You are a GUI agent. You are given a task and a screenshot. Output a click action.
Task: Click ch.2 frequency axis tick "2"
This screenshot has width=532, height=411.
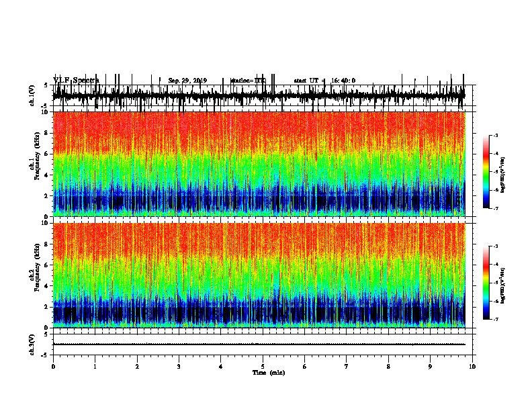pyautogui.click(x=46, y=307)
